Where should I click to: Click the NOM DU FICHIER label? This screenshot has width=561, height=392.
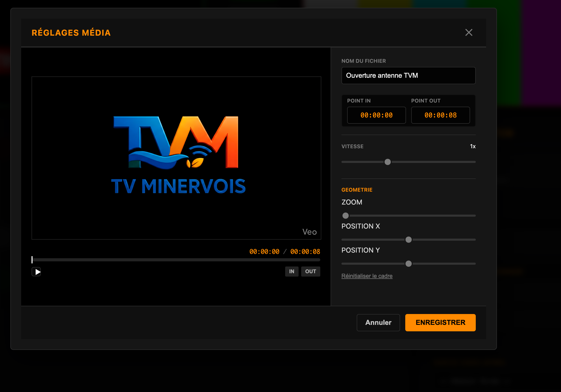363,61
